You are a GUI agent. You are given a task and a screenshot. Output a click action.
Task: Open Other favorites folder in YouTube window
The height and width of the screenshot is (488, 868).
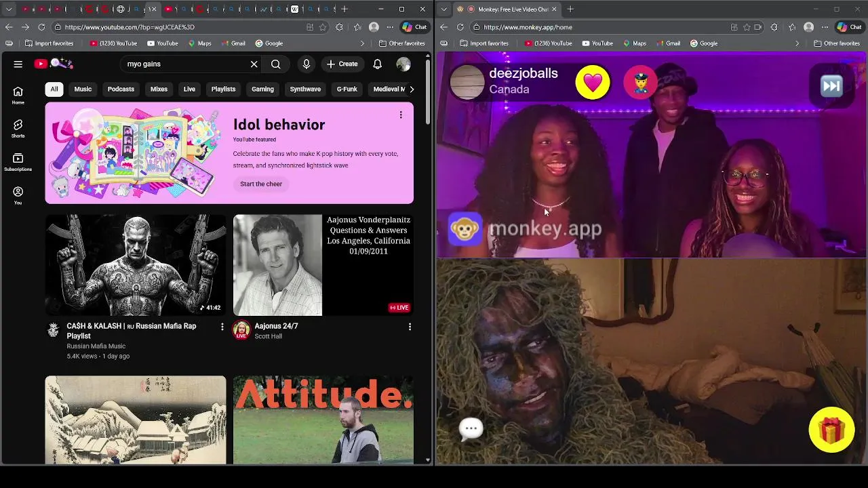(x=402, y=43)
